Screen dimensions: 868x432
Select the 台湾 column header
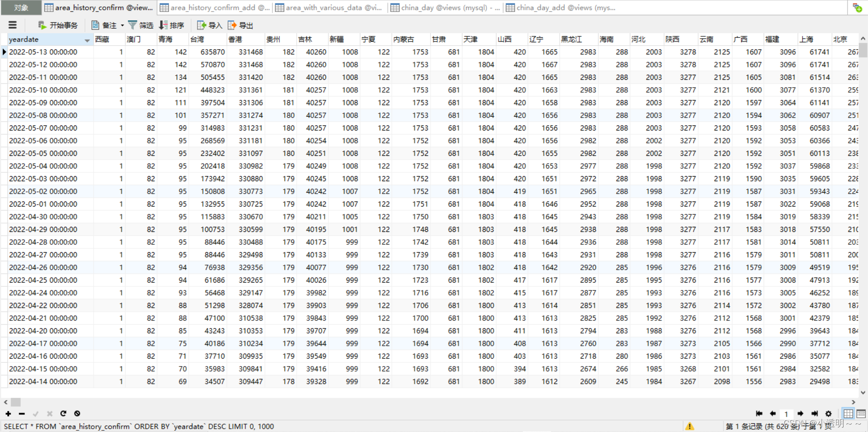coord(208,39)
